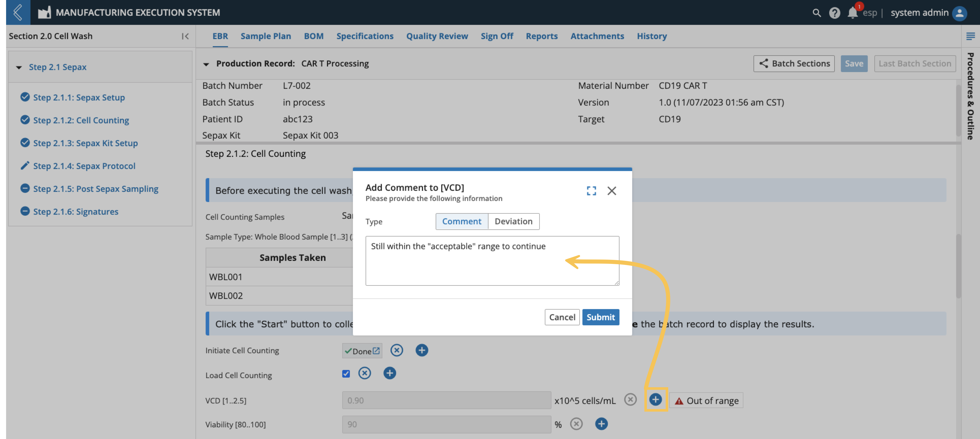Click the Out of range warning indicator
980x439 pixels.
tap(706, 400)
